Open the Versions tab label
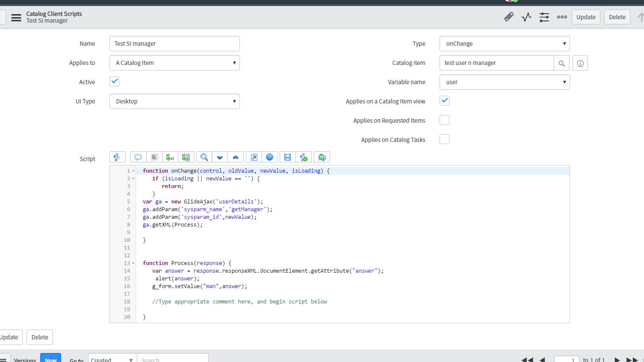This screenshot has height=362, width=644. coord(25,360)
